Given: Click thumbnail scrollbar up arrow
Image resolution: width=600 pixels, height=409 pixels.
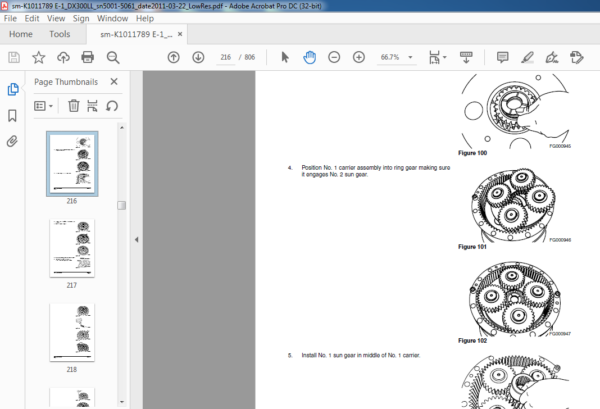Looking at the screenshot, I should click(122, 127).
